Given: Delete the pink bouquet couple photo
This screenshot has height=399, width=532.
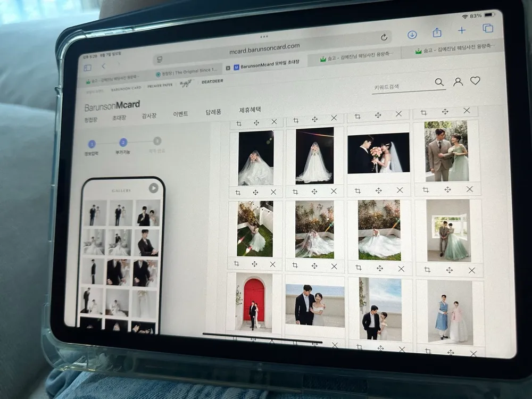Looking at the screenshot, I should click(400, 190).
